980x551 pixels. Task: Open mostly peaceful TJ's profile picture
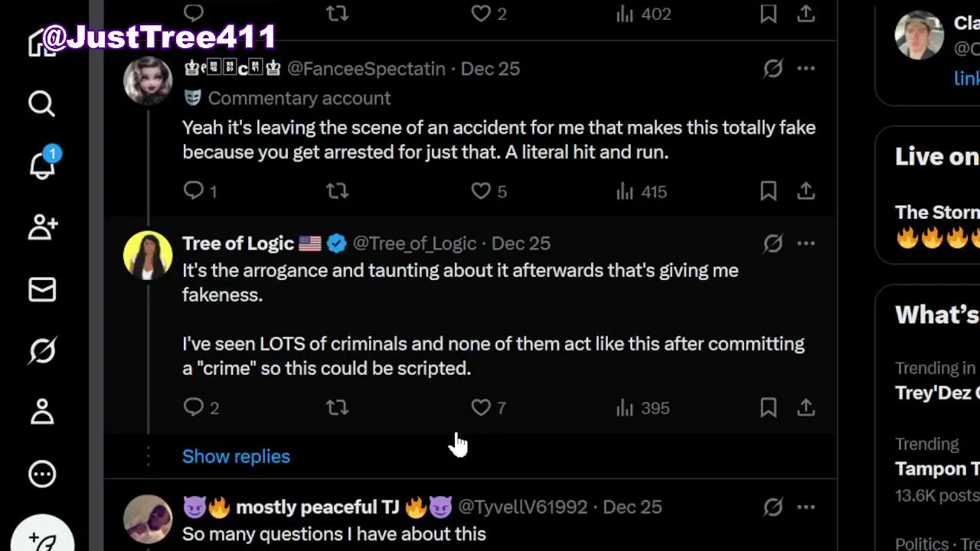[x=148, y=519]
